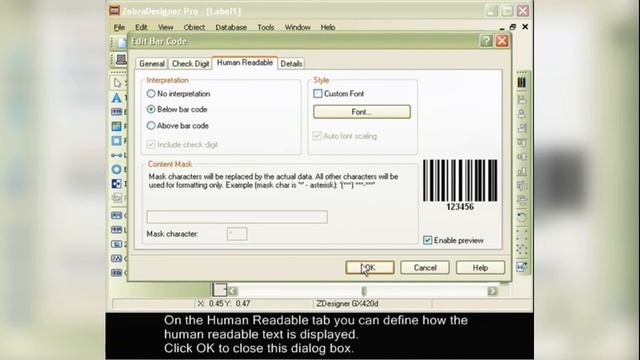Click the first icon in lower toolbox group
The width and height of the screenshot is (640, 360).
coord(117,215)
